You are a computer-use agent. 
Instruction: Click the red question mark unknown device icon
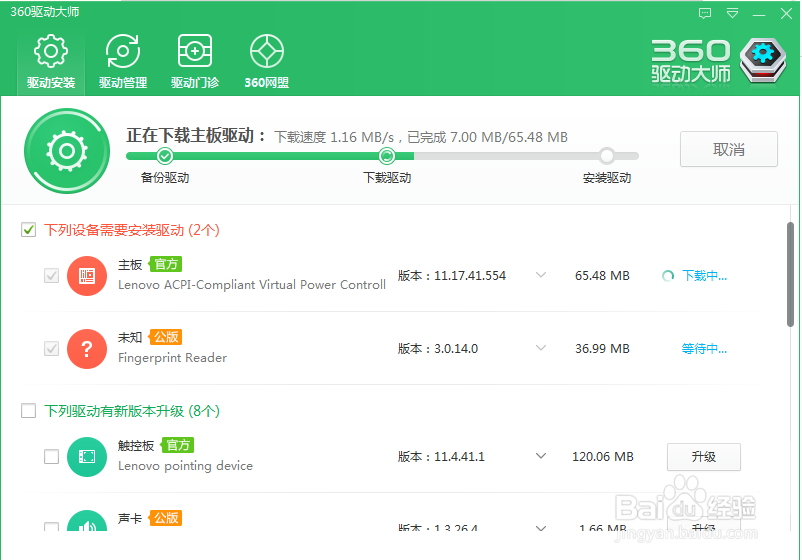click(x=87, y=349)
